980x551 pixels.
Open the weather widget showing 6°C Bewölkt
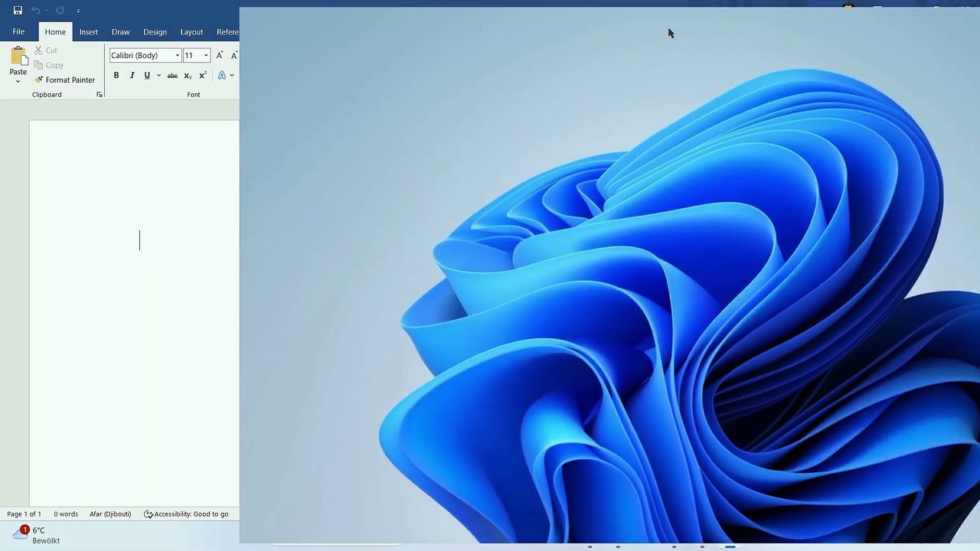pos(37,535)
